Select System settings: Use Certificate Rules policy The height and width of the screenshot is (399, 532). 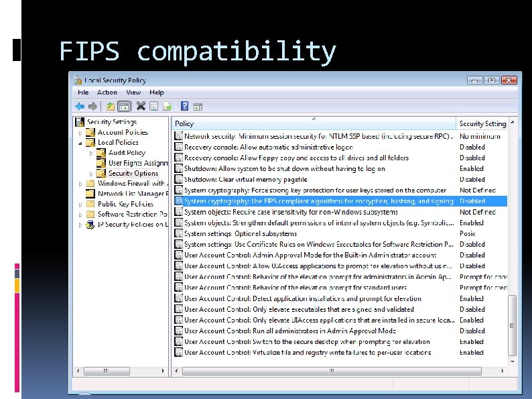coord(340,244)
